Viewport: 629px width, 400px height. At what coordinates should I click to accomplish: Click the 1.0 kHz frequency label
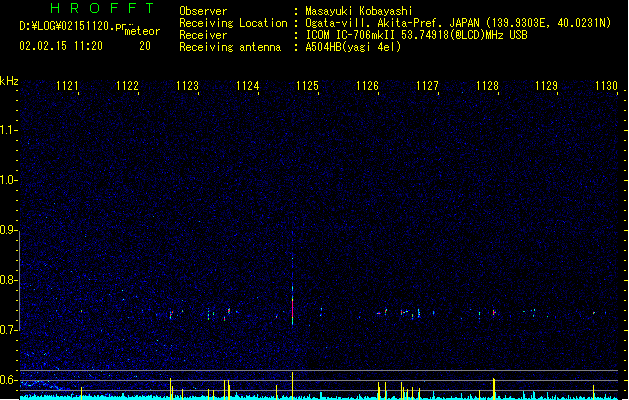(9, 180)
